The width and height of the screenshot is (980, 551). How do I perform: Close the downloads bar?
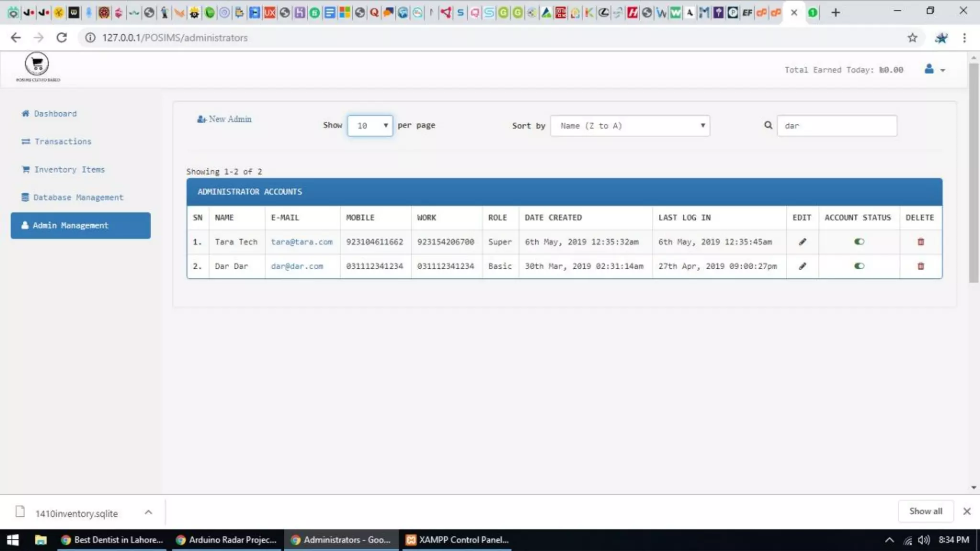pyautogui.click(x=967, y=511)
